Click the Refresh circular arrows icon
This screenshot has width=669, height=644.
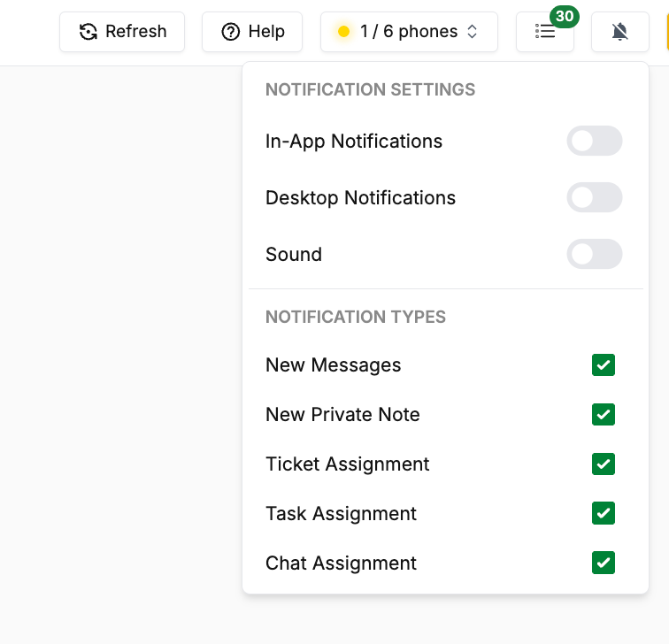[88, 32]
